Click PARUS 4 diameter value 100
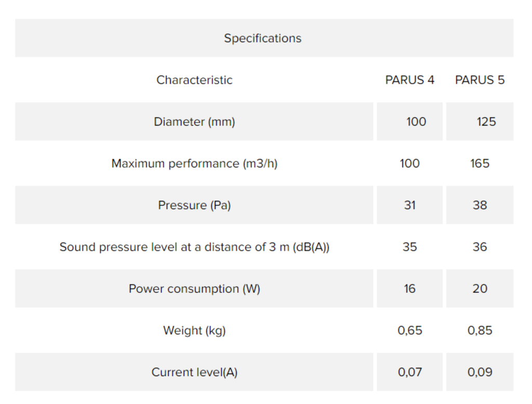The height and width of the screenshot is (404, 532). [x=416, y=122]
